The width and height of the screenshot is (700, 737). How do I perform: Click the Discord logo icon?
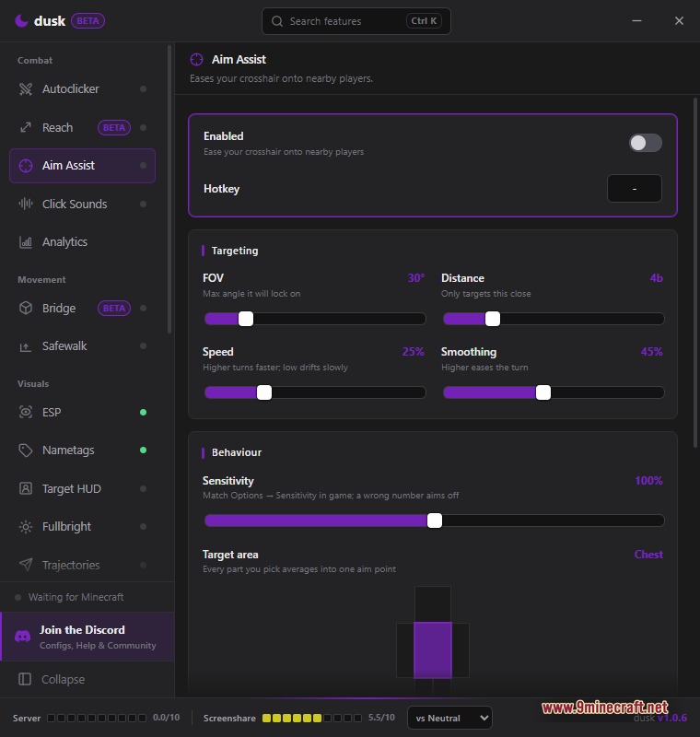22,637
